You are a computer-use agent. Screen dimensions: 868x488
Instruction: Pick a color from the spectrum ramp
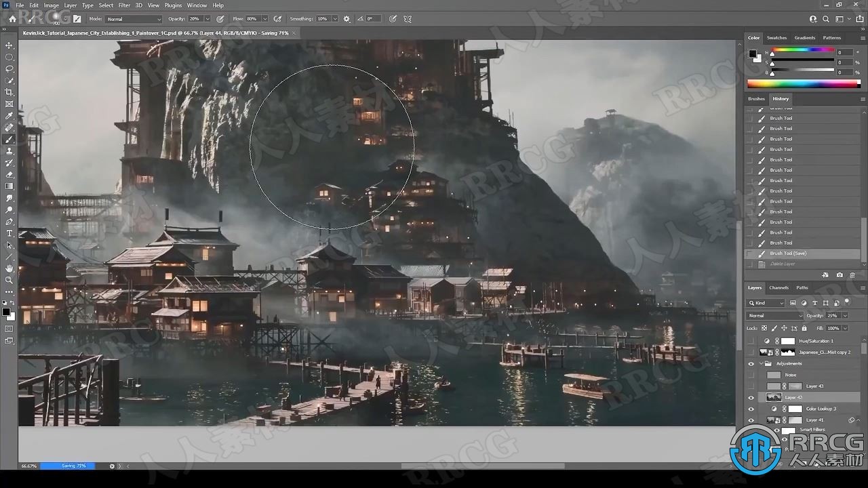tap(804, 84)
